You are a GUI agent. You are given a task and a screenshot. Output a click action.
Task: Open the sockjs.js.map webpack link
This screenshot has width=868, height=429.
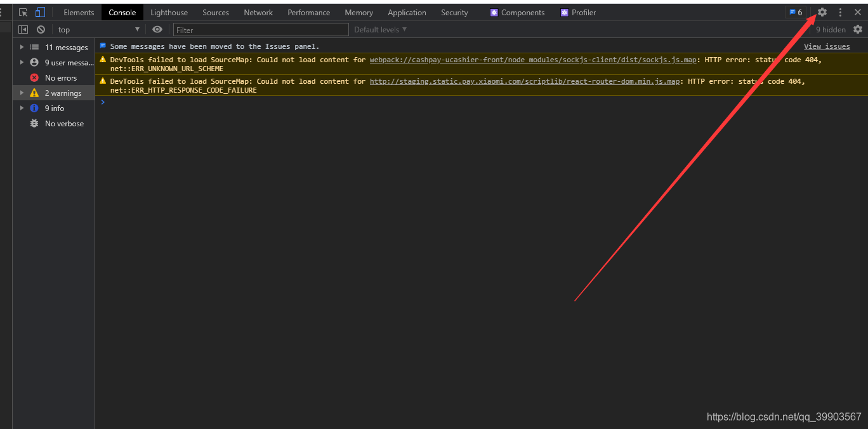pos(533,60)
